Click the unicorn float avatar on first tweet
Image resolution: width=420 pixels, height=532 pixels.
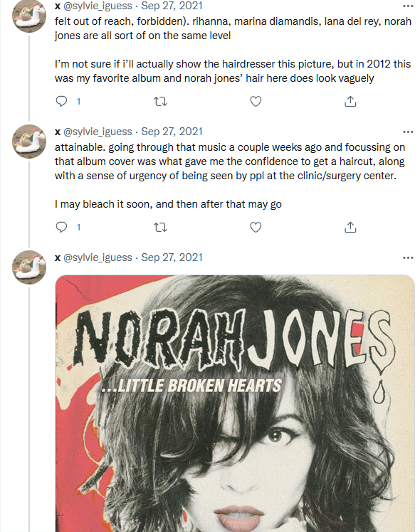tap(29, 15)
